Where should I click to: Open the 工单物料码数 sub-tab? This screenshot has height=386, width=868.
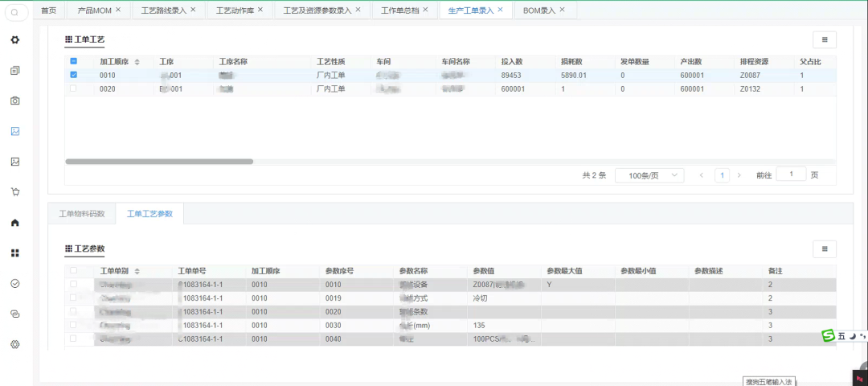point(82,214)
